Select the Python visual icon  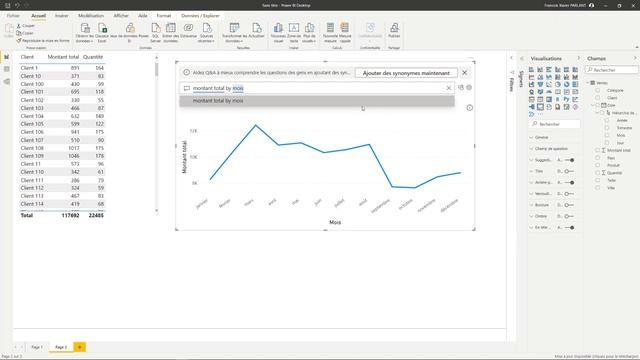(566, 99)
